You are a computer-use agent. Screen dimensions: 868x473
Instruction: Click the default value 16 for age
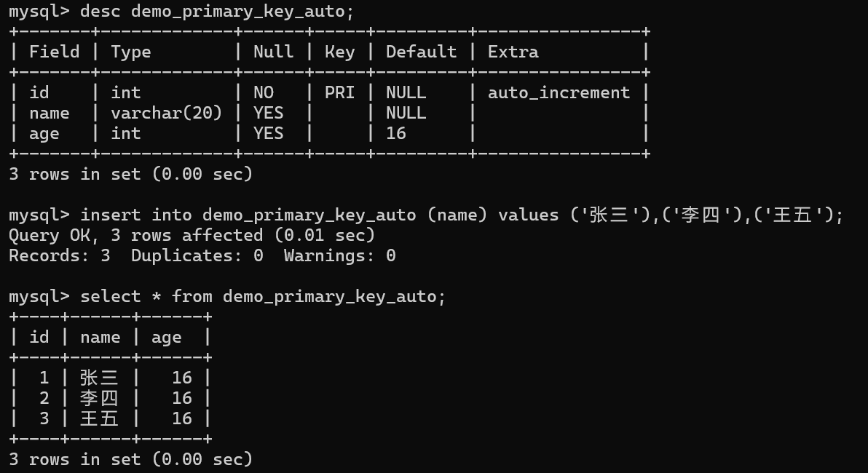(396, 133)
